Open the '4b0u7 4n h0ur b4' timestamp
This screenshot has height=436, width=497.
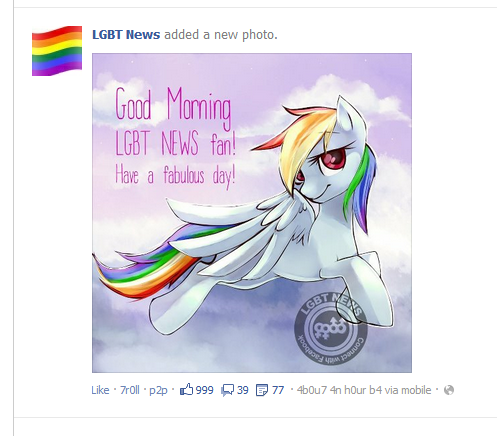click(x=339, y=390)
